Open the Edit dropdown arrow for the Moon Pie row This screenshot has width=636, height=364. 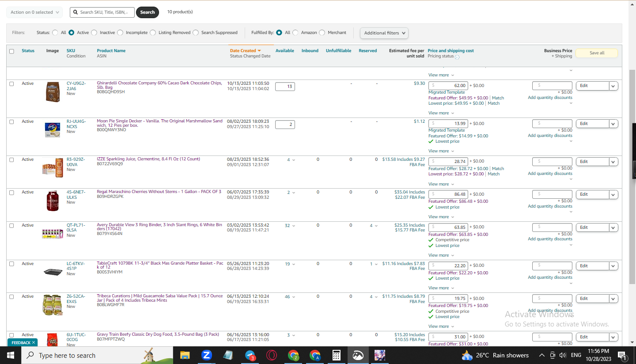click(613, 124)
